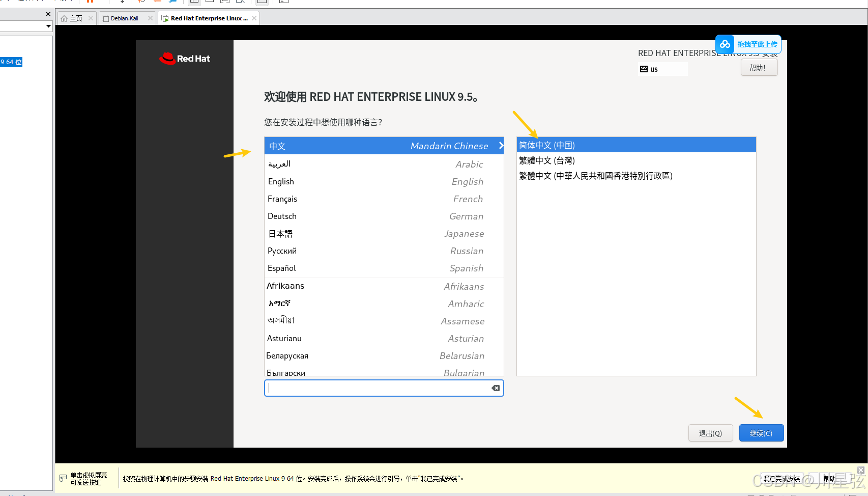Click the 帮助! help button
The width and height of the screenshot is (868, 496).
[759, 68]
